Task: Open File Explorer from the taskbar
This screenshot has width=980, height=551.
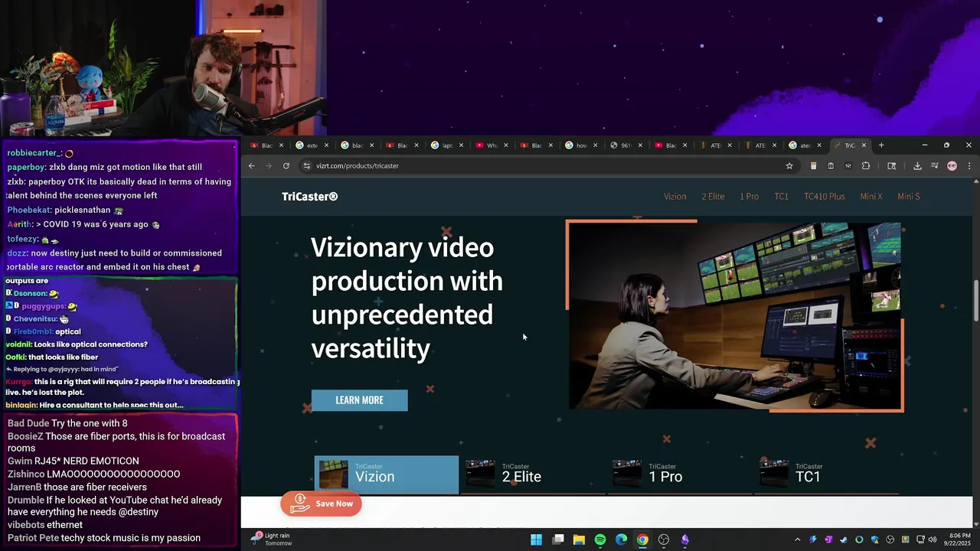Action: coord(579,540)
